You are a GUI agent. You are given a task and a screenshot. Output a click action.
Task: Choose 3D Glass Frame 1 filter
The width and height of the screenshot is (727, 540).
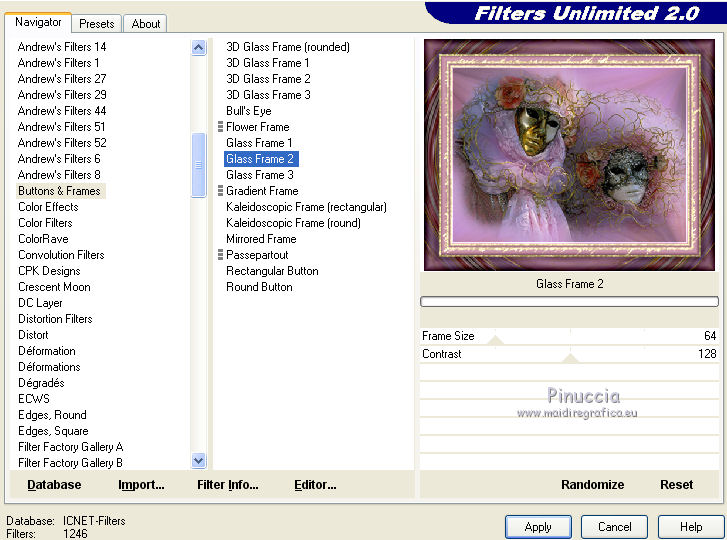point(268,63)
